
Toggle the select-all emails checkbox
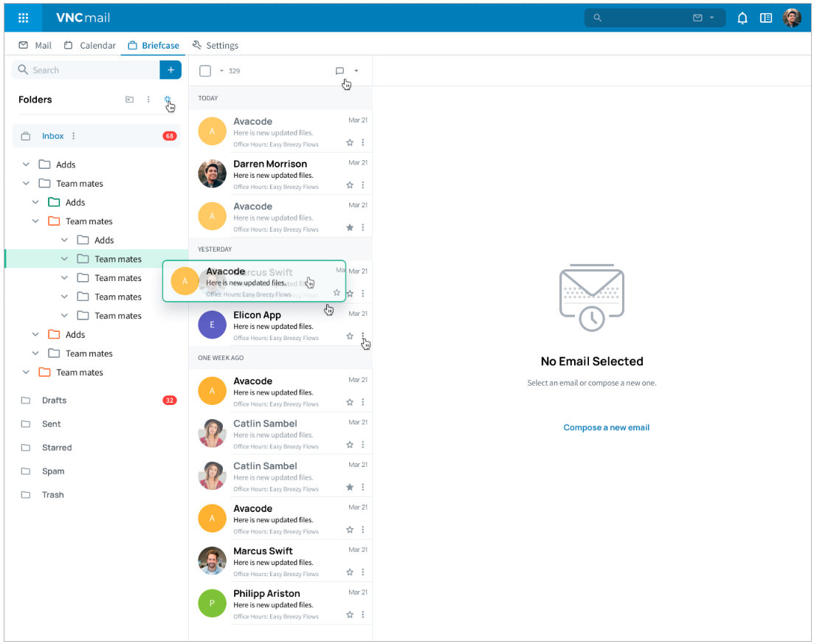coord(205,71)
